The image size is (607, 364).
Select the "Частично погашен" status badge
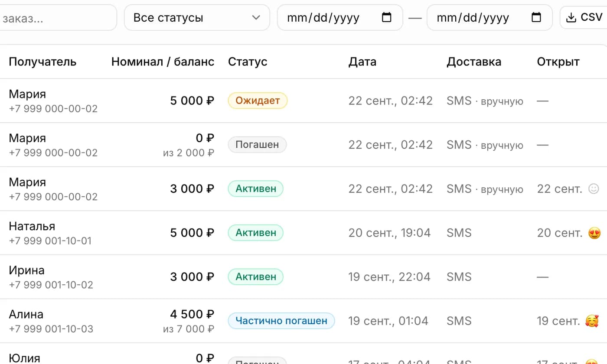(281, 321)
